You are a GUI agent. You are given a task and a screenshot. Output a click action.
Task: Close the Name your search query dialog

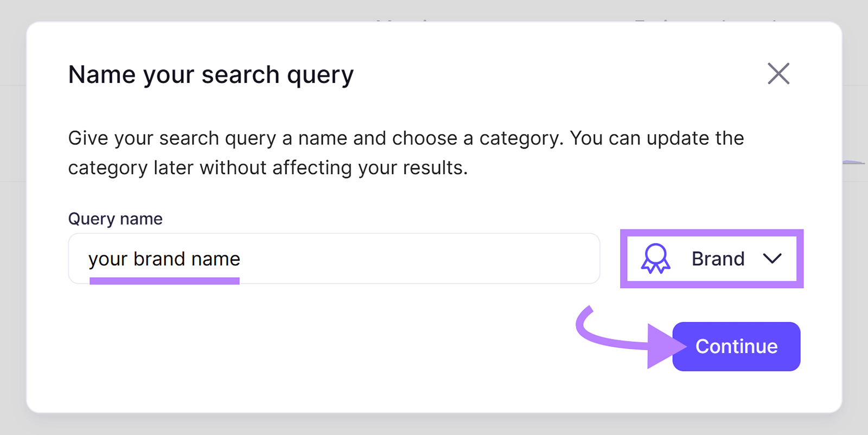coord(778,74)
